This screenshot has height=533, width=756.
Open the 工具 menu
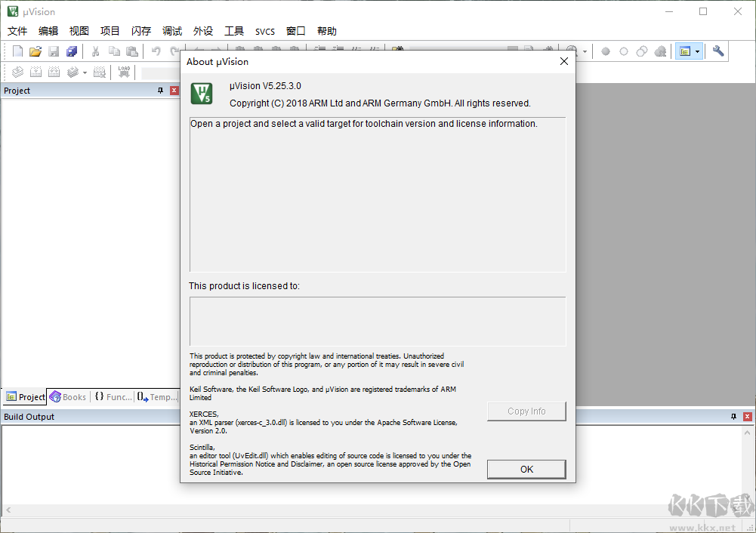234,31
